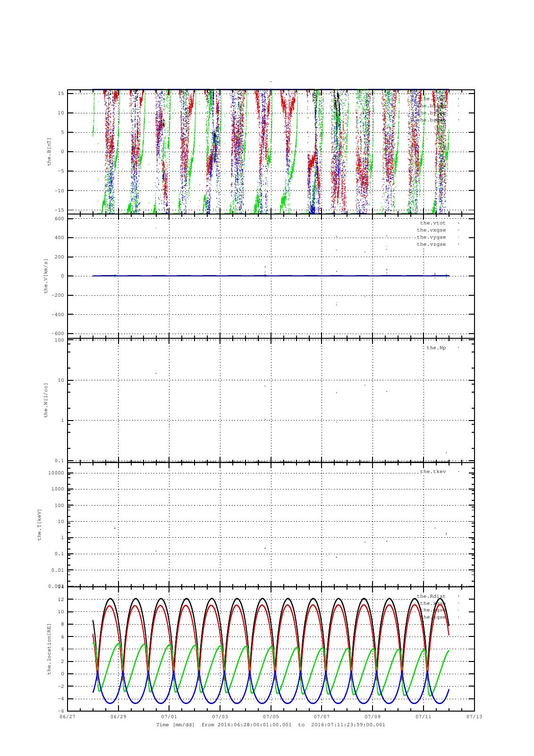Viewport: 534px width, 756px height.
Task: Click the 'Time [mm/dd]' axis title text
Action: coord(175,724)
